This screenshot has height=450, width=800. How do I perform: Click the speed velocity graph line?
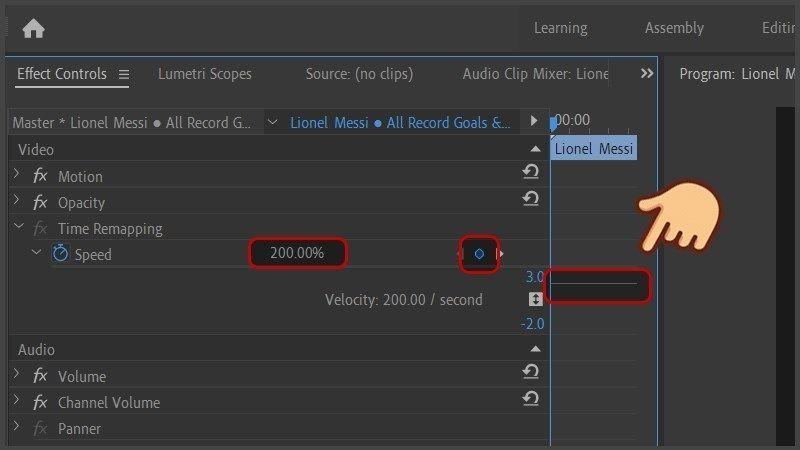point(594,283)
